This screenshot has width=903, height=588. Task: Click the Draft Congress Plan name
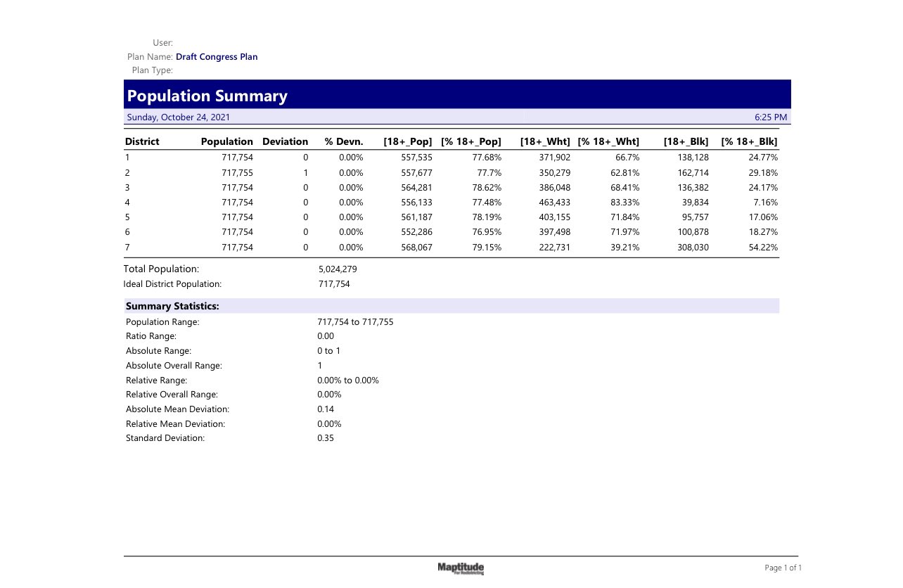pyautogui.click(x=217, y=57)
